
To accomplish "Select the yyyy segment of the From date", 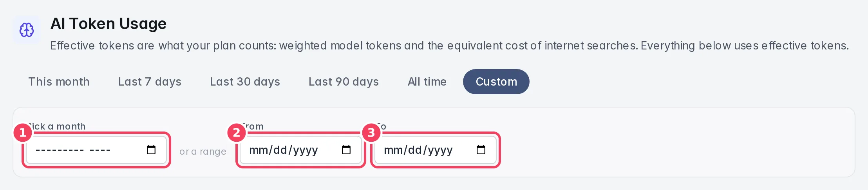I will 306,150.
